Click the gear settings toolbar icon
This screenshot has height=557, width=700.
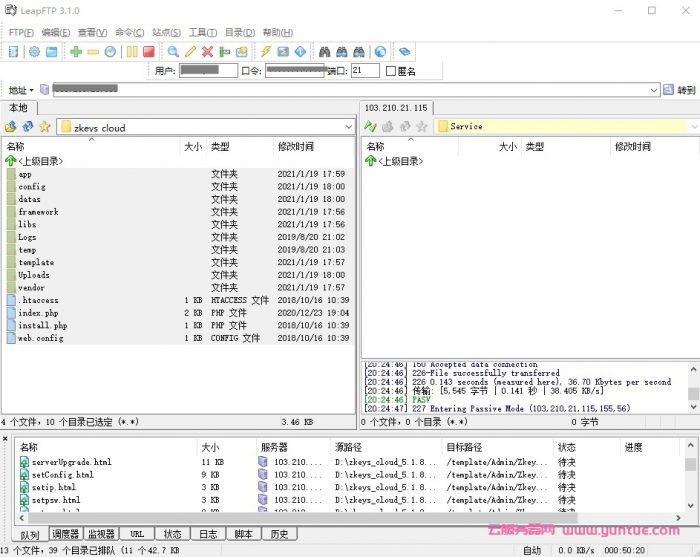pyautogui.click(x=34, y=51)
